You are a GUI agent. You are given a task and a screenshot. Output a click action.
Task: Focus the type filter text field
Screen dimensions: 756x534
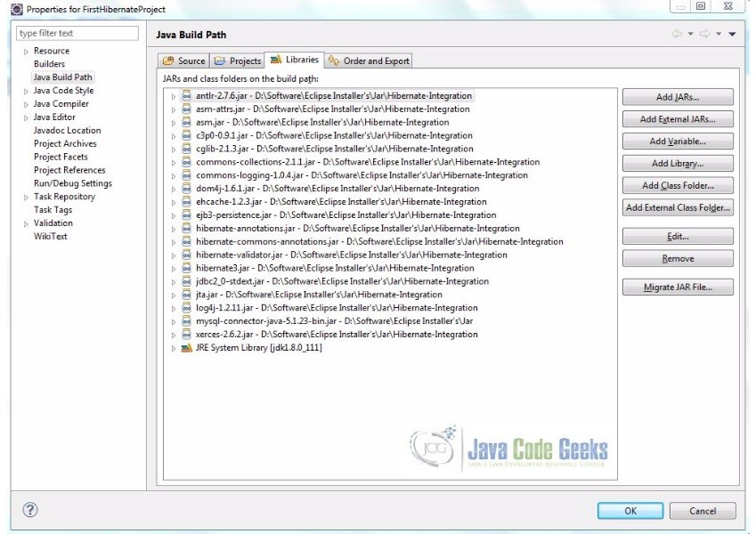(x=77, y=33)
